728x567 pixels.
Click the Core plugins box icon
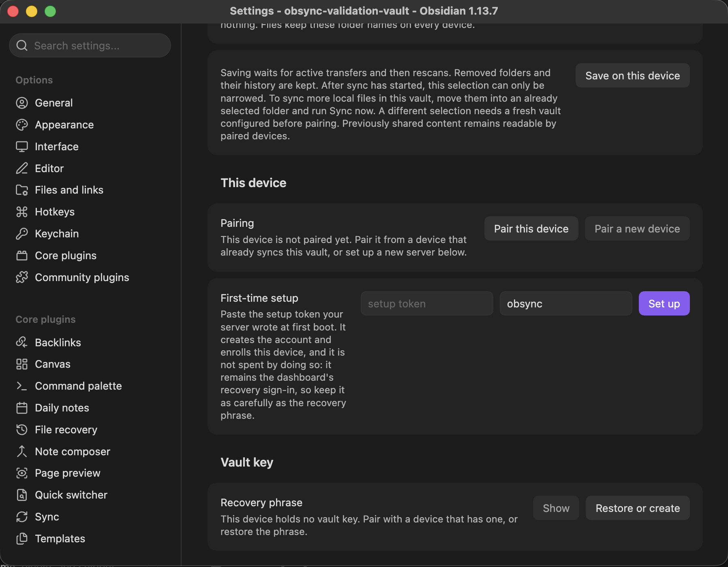coord(22,256)
